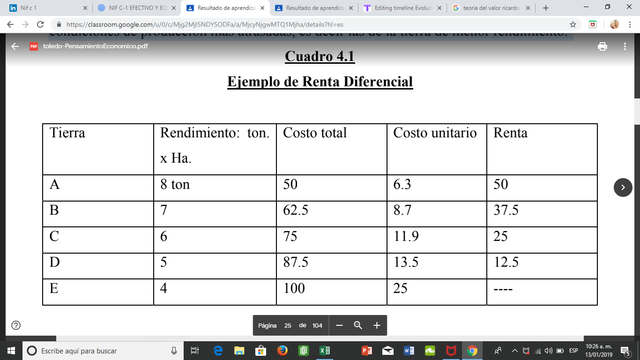Viewport: 640px width, 360px height.
Task: Switch to the second Resultado de aprendizaje tab
Action: click(x=314, y=8)
